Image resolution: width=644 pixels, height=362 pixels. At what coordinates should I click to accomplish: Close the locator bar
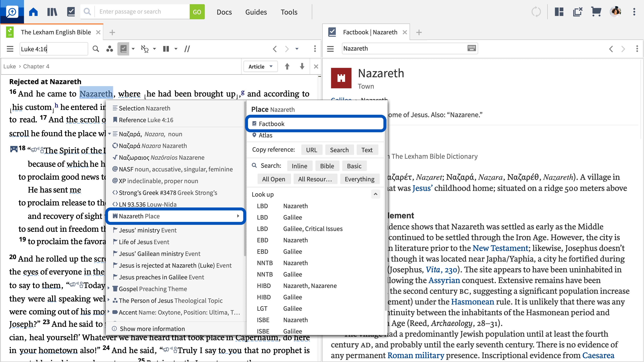coord(316,67)
